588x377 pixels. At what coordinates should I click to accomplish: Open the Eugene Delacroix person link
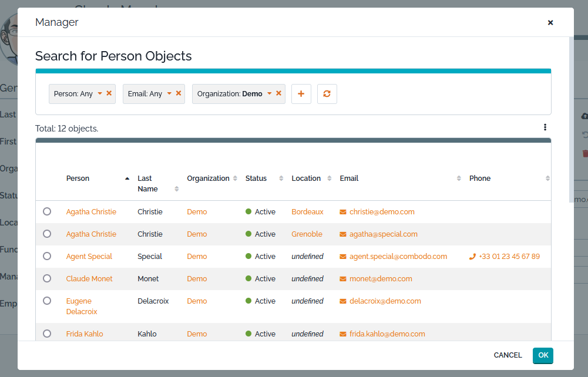[x=81, y=306]
